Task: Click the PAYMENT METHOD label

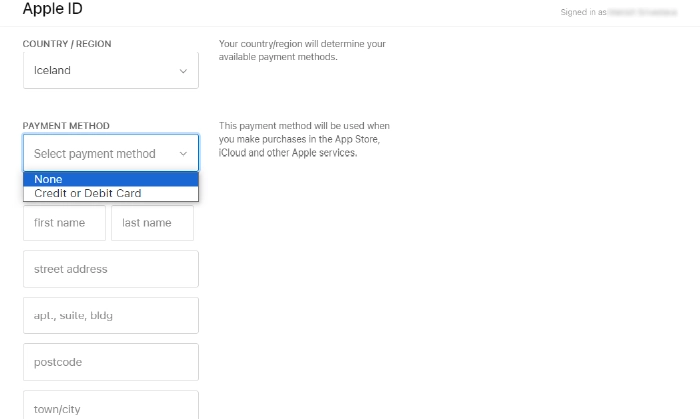Action: tap(66, 126)
